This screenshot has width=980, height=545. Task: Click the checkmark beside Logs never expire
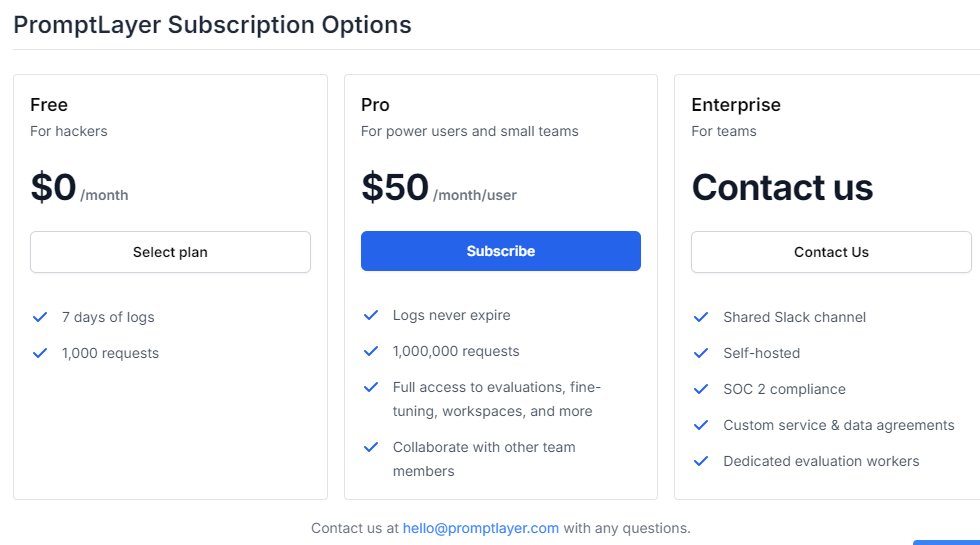(371, 315)
